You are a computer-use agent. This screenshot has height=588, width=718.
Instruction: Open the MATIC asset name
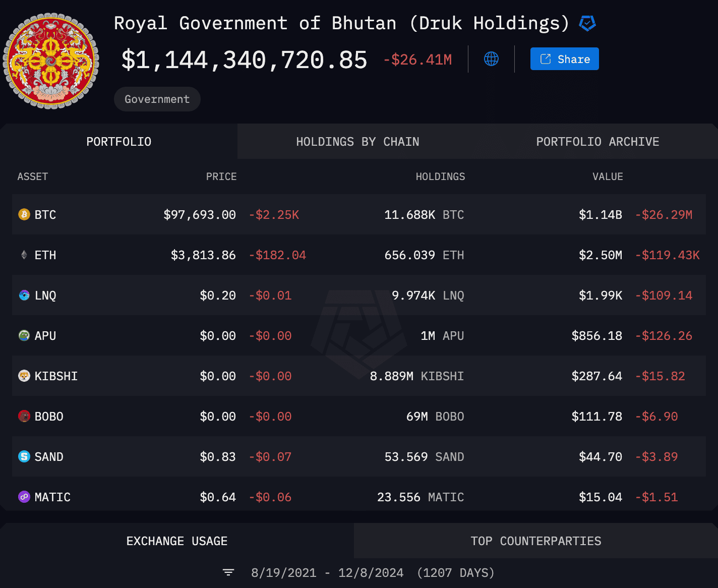(x=52, y=497)
